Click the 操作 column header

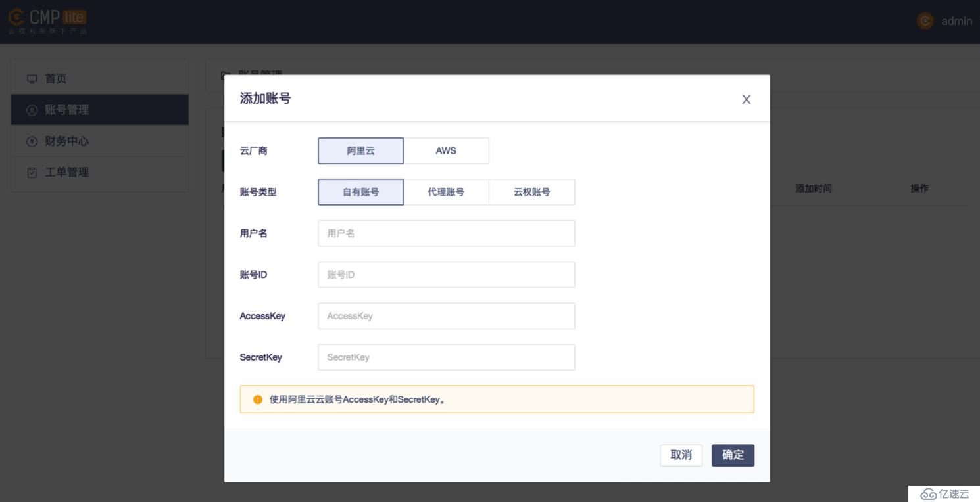(919, 189)
